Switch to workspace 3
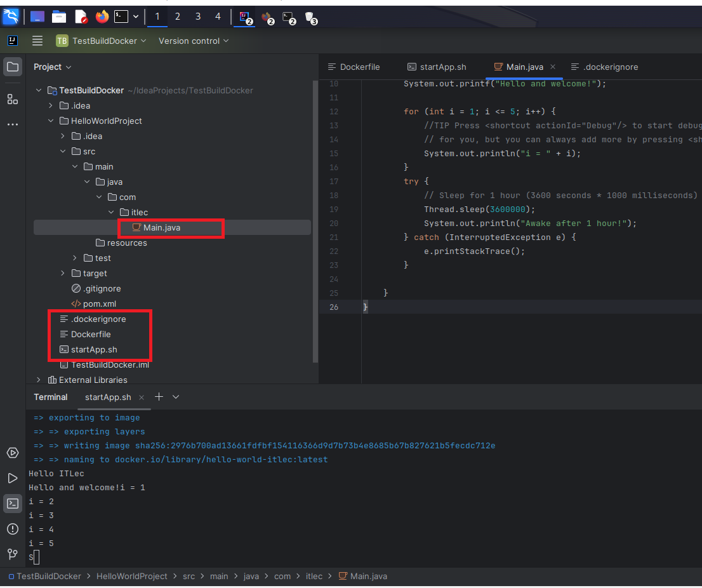The width and height of the screenshot is (702, 588). 198,17
